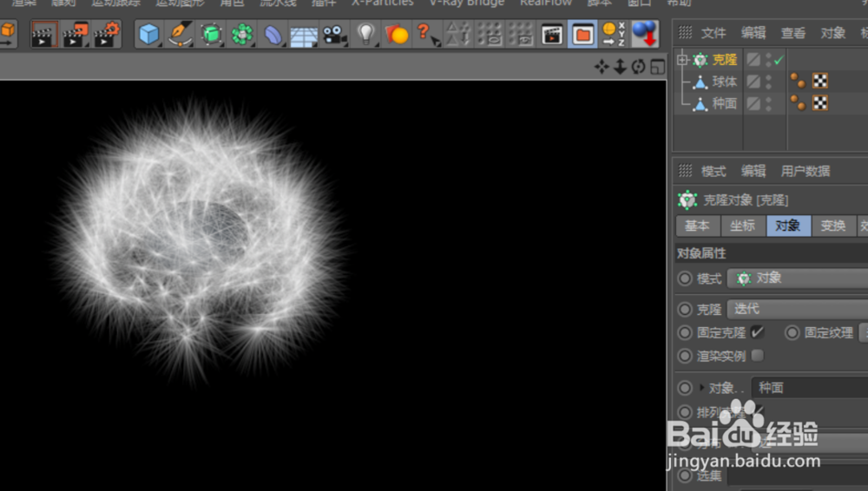
Task: Click the dotted grid icon with eye
Action: tap(521, 35)
